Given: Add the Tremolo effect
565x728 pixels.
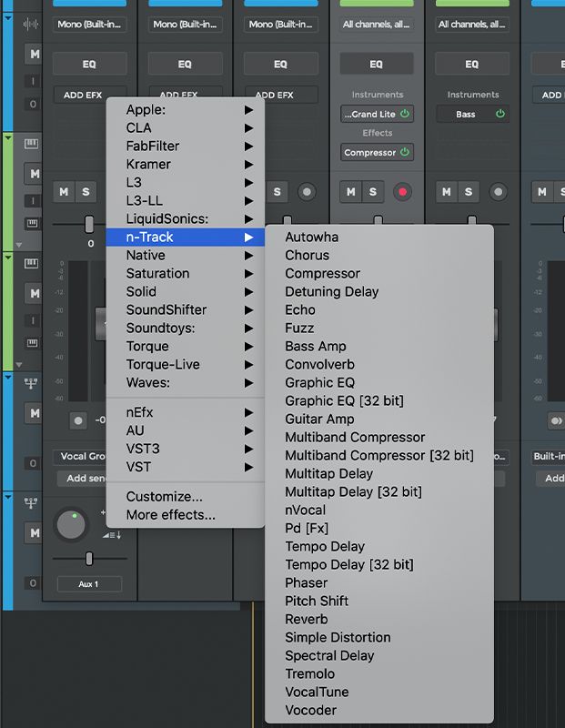Looking at the screenshot, I should [x=378, y=673].
